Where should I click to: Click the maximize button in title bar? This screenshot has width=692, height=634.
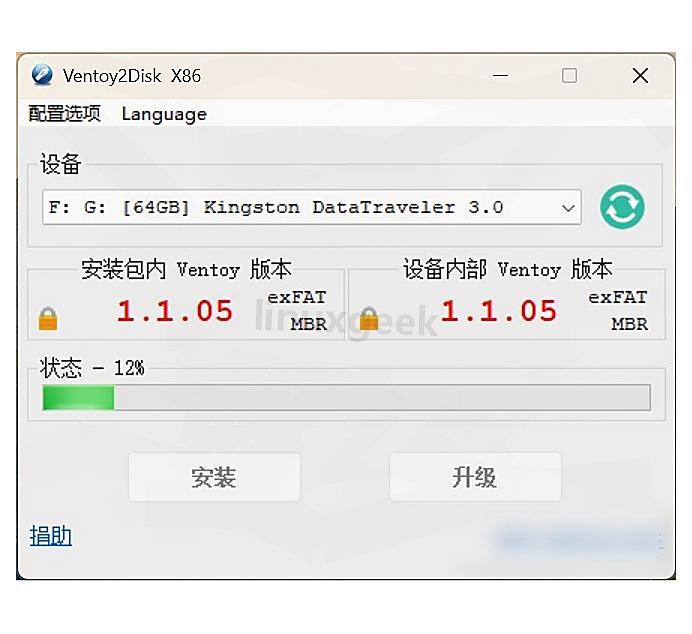point(569,76)
